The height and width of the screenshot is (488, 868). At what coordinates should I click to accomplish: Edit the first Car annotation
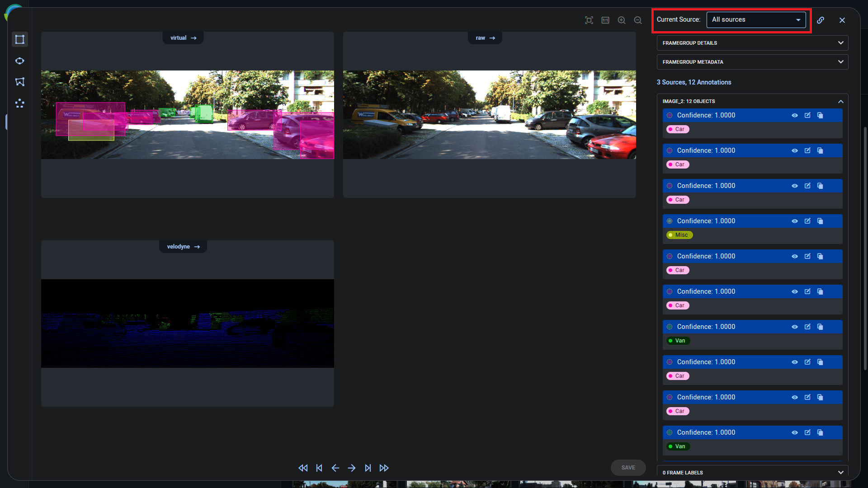807,115
